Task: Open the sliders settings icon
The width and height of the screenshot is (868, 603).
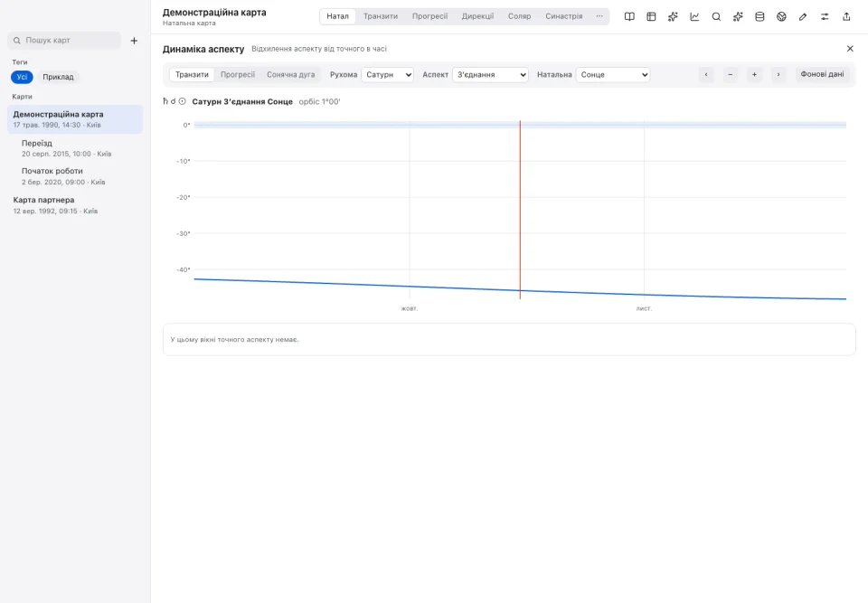Action: (825, 16)
